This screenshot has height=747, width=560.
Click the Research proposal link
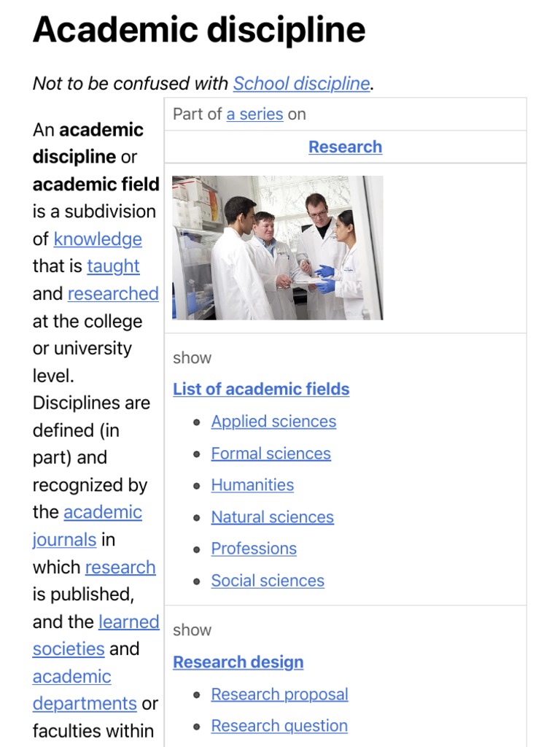(279, 694)
